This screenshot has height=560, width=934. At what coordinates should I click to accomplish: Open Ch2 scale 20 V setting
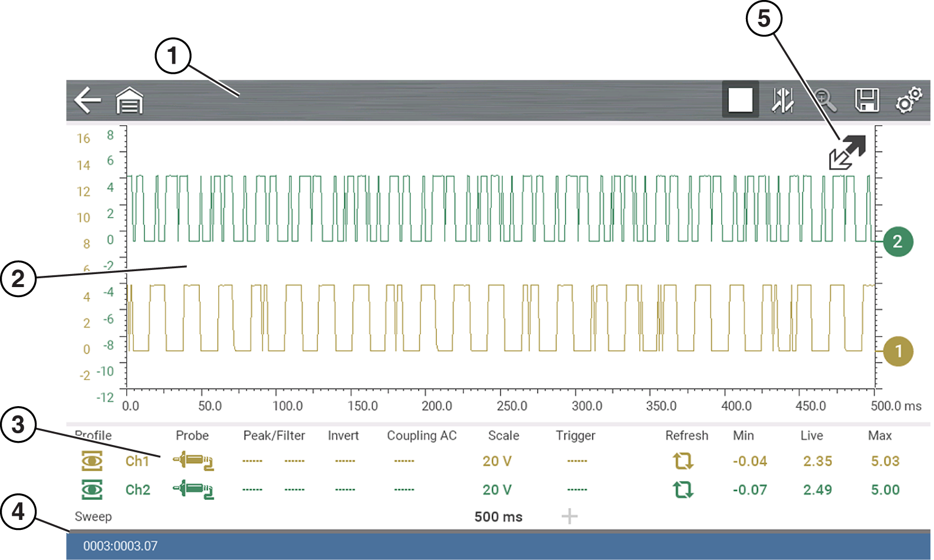(x=497, y=489)
